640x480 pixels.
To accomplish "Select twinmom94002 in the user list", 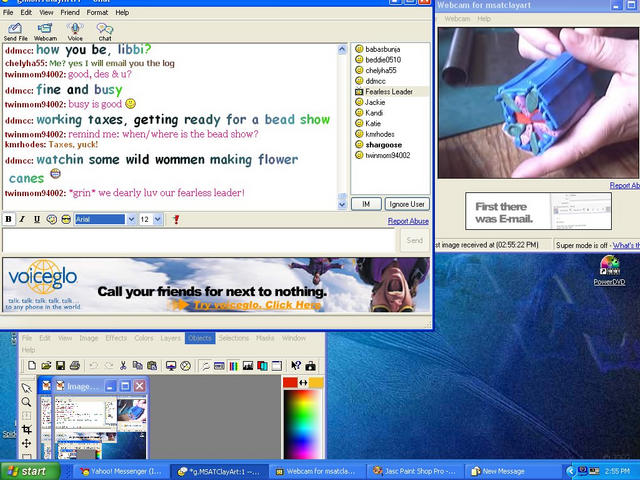I will 388,156.
